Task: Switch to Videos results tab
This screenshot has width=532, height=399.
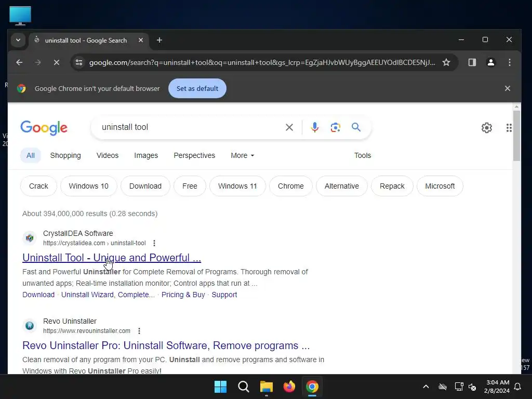Action: click(x=107, y=155)
